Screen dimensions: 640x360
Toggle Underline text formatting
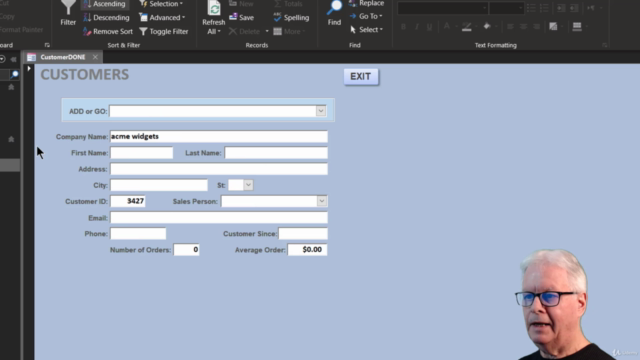tap(429, 27)
